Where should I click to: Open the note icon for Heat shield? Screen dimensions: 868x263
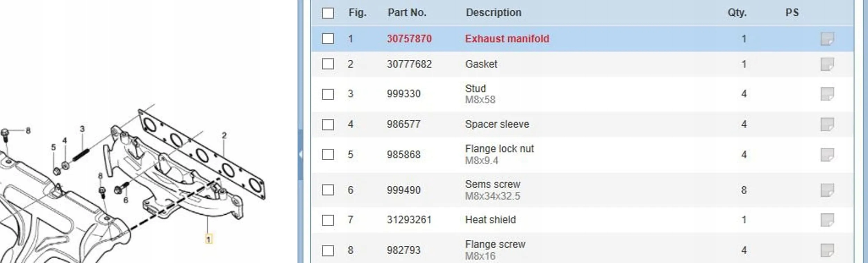click(827, 220)
